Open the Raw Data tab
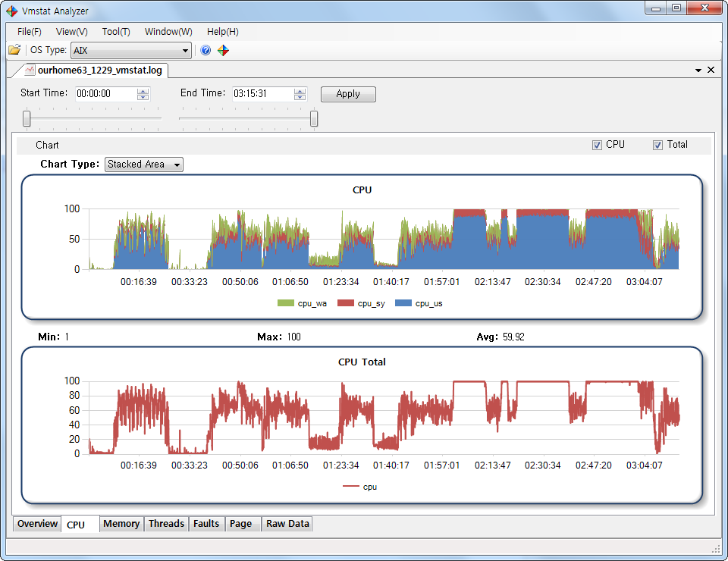The width and height of the screenshot is (728, 561). [x=287, y=523]
